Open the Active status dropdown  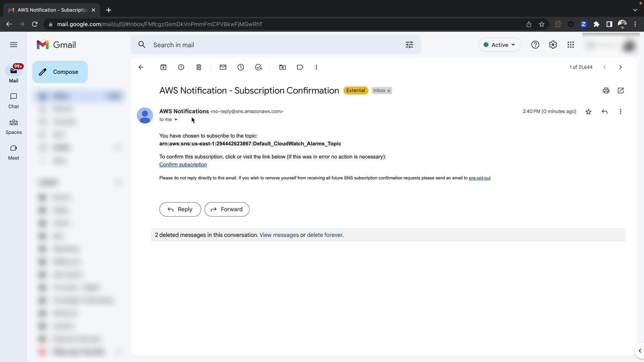click(500, 45)
